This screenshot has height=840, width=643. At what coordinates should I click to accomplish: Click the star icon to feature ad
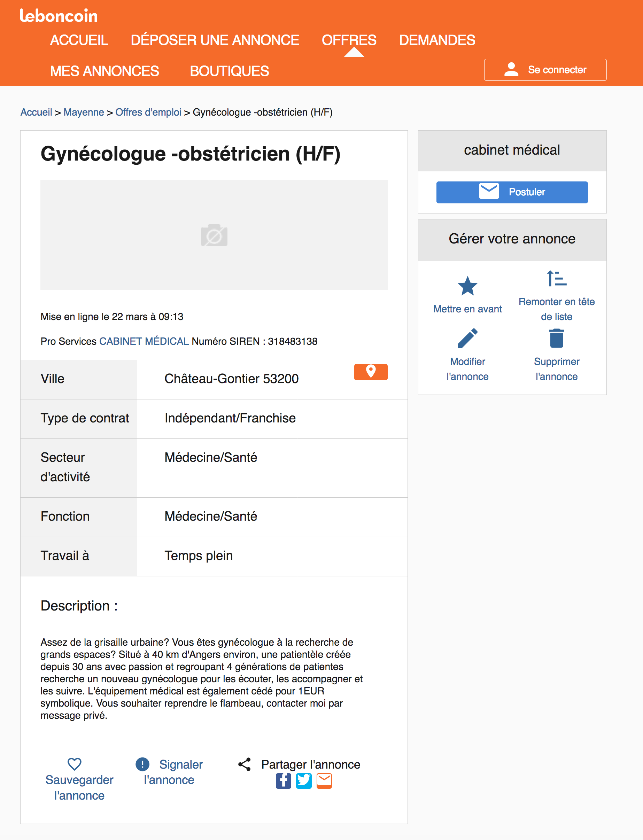[x=467, y=286]
